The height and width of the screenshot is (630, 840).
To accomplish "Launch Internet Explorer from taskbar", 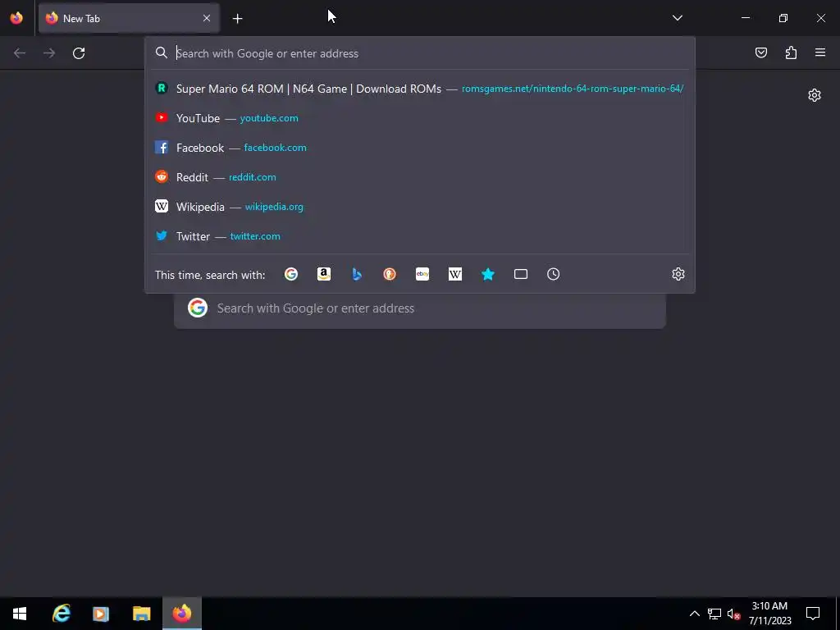I will click(62, 614).
